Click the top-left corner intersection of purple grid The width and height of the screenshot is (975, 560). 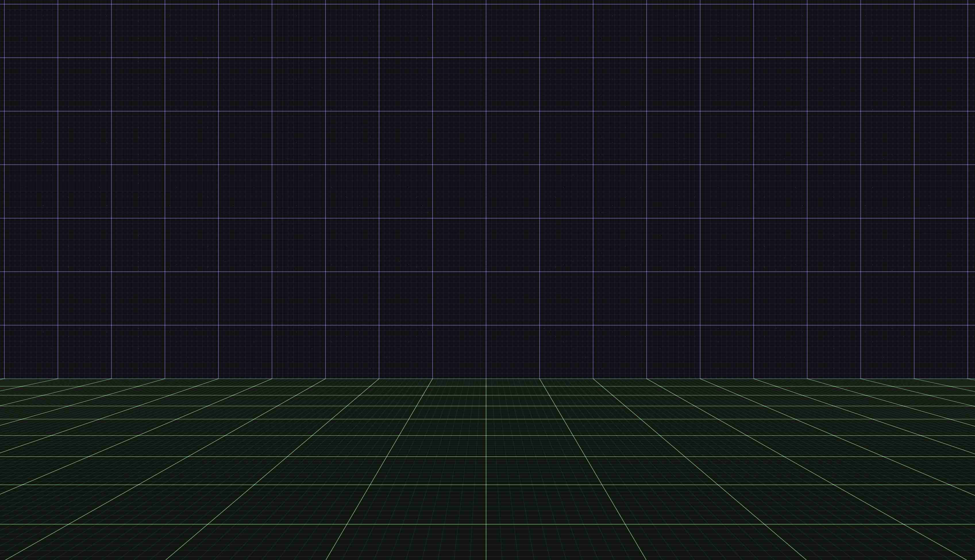(4, 4)
